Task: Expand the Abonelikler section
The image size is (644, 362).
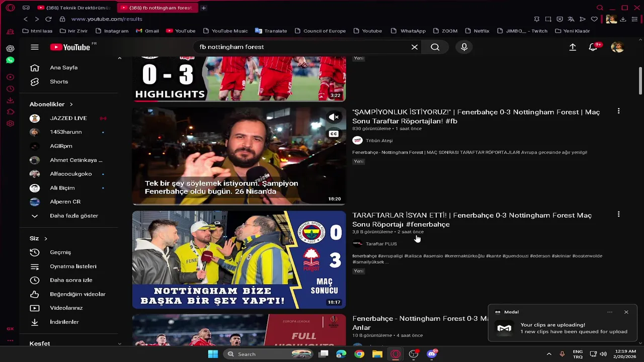Action: [51, 104]
